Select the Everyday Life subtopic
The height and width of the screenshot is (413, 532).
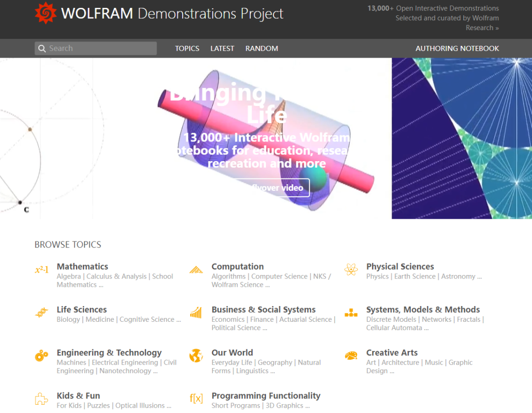click(x=232, y=362)
